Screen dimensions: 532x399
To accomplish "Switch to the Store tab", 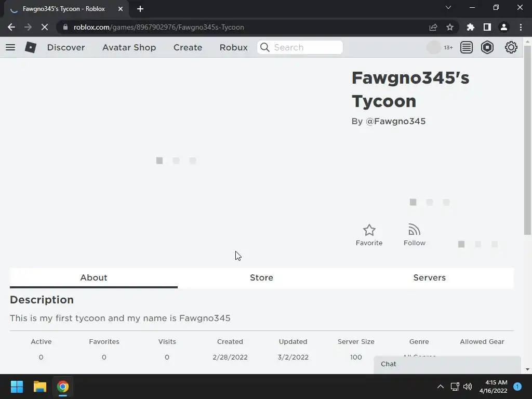I will pos(262,277).
